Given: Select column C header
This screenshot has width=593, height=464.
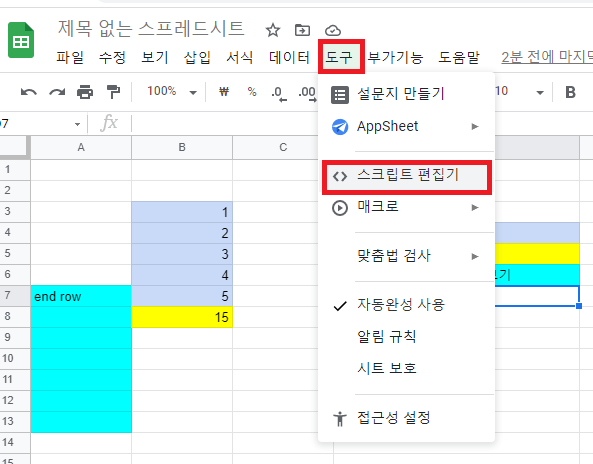Looking at the screenshot, I should 283,147.
